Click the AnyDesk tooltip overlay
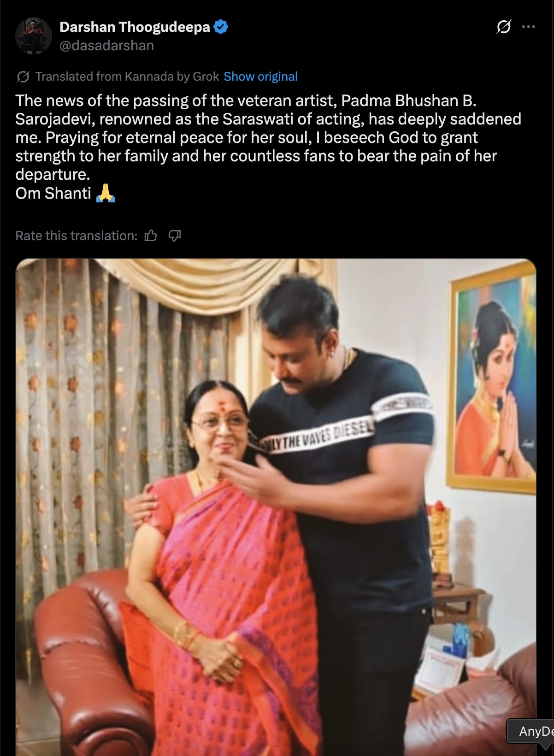554x756 pixels. tap(530, 732)
